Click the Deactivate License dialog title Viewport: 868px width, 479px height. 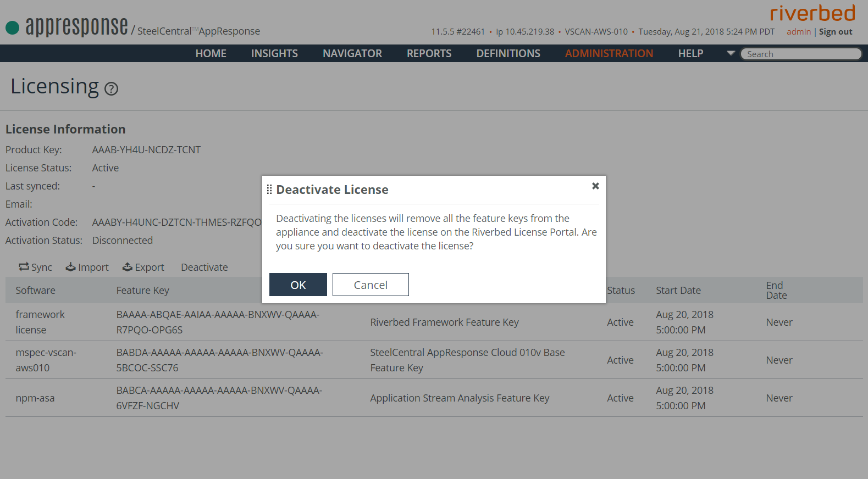tap(332, 190)
